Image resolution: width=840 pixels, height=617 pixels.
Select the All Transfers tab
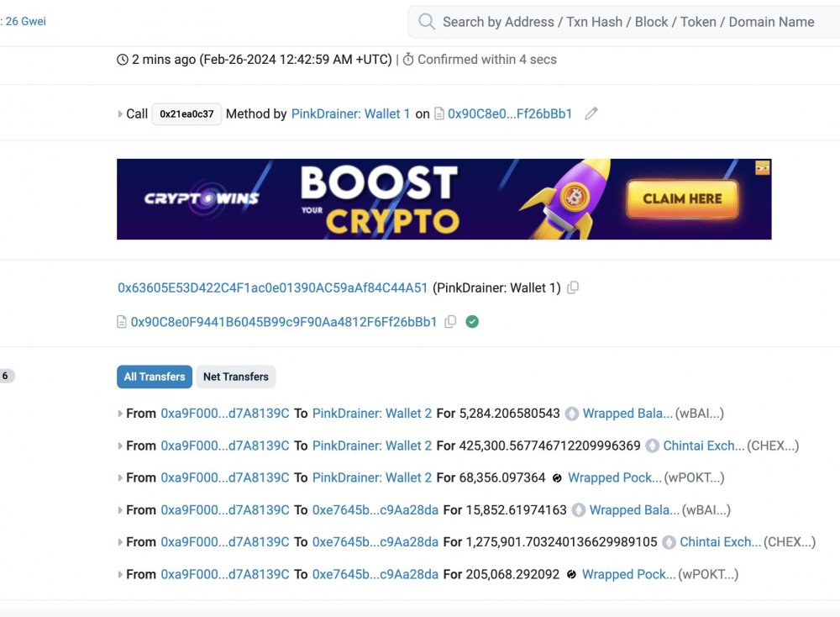click(x=155, y=377)
